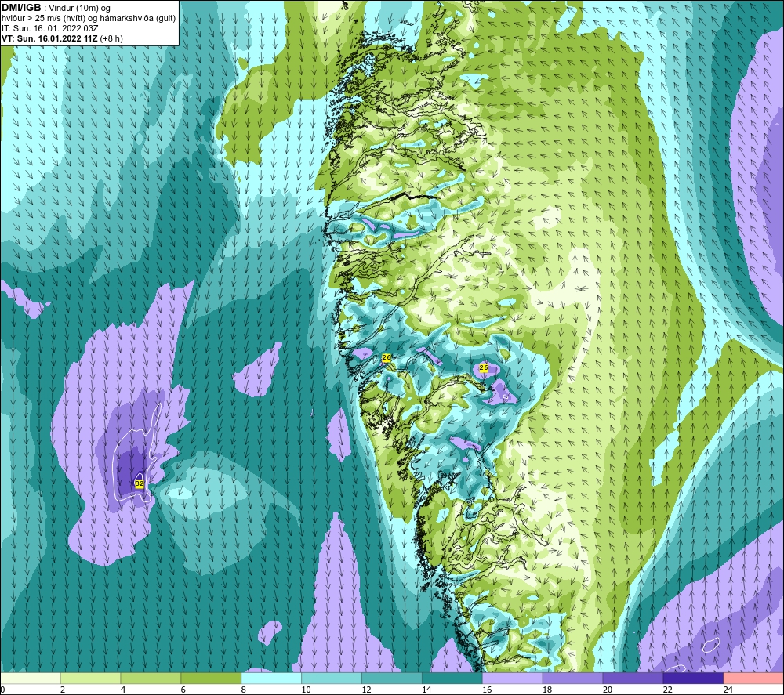Click the legend scale value '20'
The image size is (784, 695).
pyautogui.click(x=608, y=690)
